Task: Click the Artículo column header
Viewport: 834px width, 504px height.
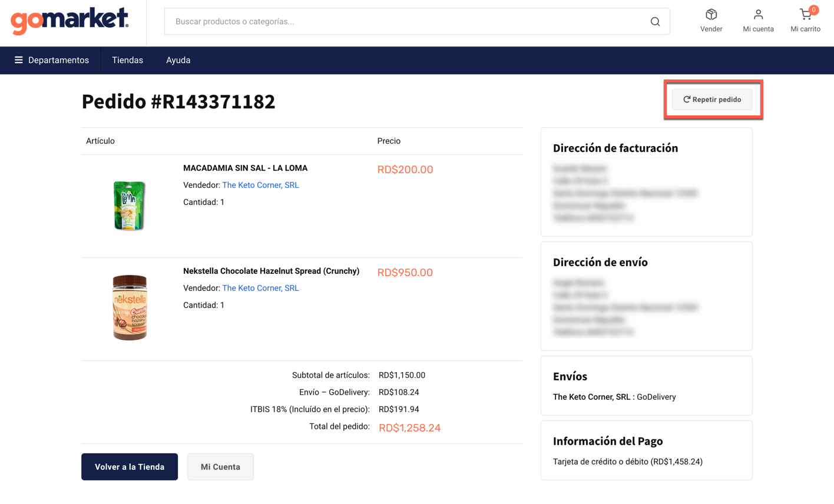Action: (x=100, y=141)
